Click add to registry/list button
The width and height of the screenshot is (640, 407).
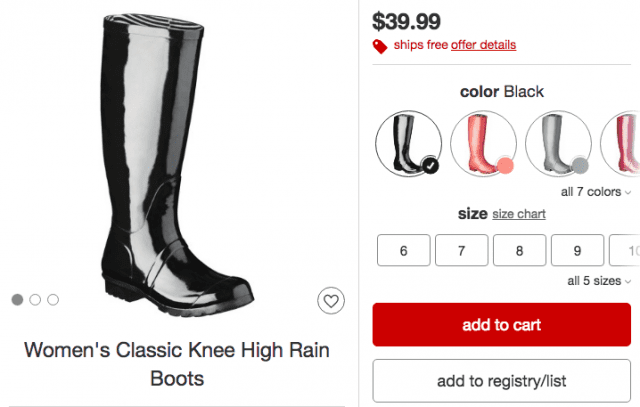[502, 381]
